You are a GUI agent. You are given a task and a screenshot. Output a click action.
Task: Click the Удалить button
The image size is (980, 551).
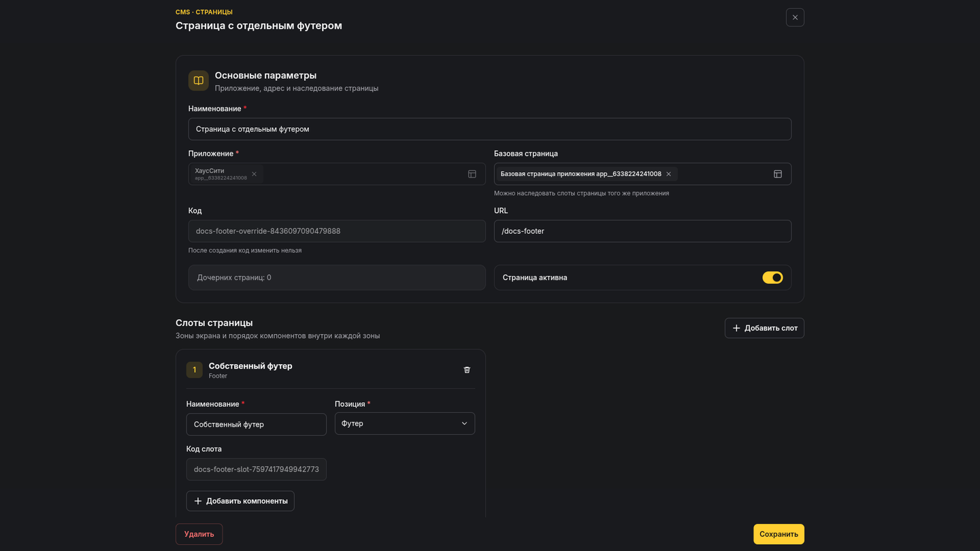[199, 534]
